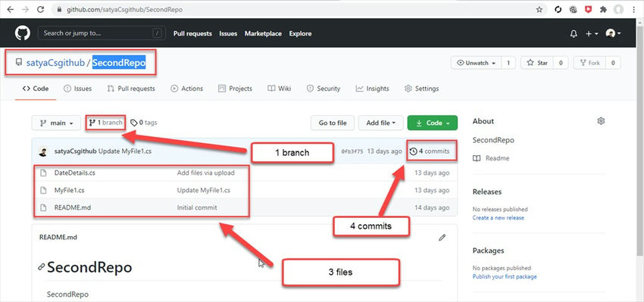This screenshot has width=644, height=302.
Task: Reload the page with refresh icon
Action: pos(40,9)
